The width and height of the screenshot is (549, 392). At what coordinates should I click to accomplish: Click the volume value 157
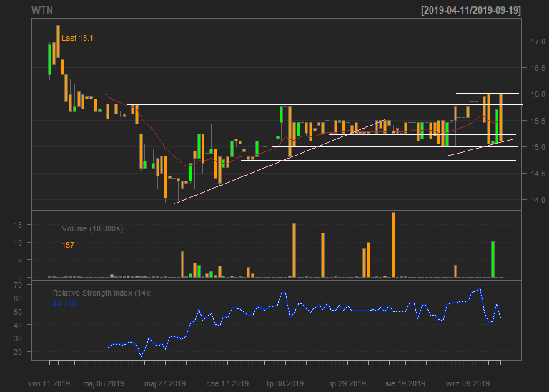[x=68, y=245]
